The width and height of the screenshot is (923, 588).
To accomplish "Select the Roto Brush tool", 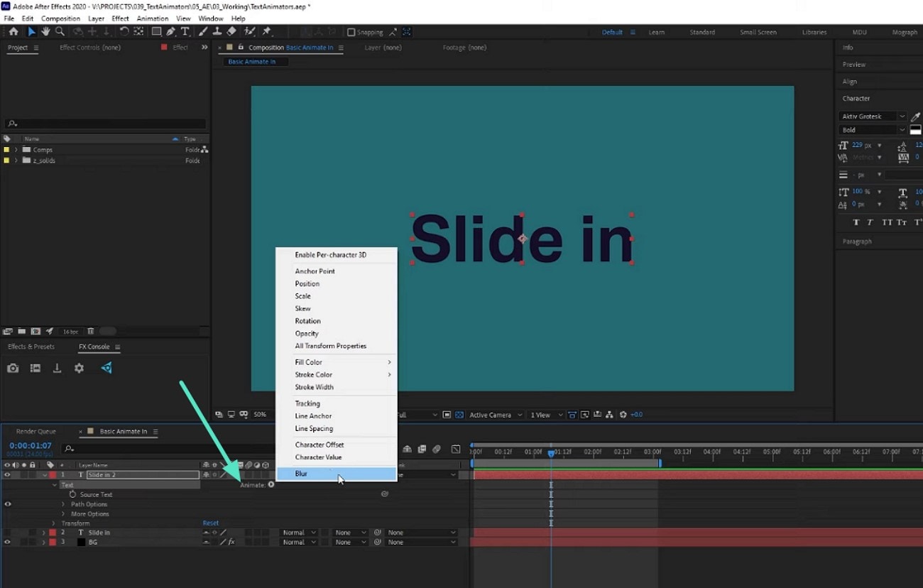I will click(249, 32).
